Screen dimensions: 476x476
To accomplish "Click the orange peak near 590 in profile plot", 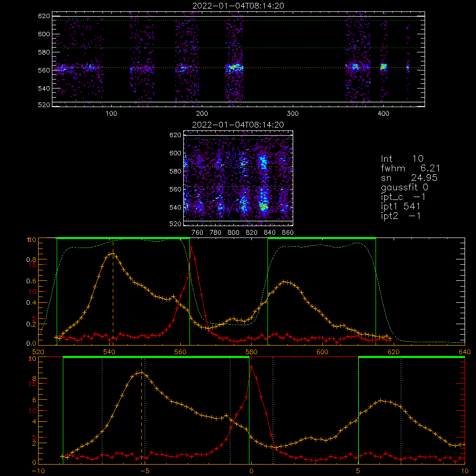I will click(284, 282).
